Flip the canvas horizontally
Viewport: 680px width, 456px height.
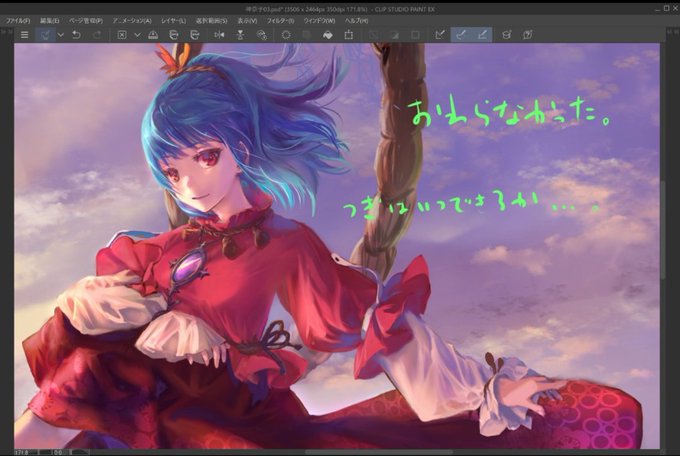(219, 35)
